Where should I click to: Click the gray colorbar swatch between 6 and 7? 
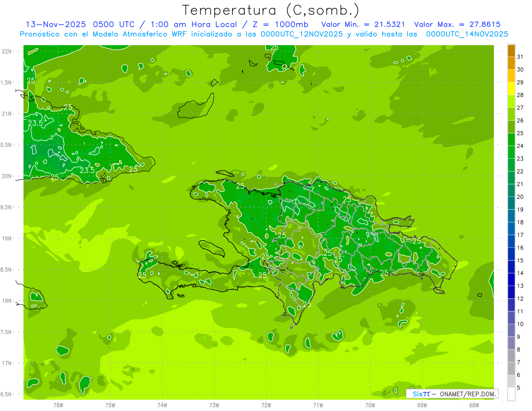511,369
